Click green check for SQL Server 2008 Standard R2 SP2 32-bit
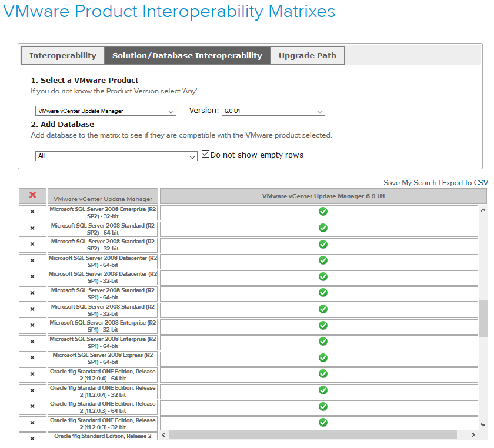The image size is (494, 448). (323, 244)
